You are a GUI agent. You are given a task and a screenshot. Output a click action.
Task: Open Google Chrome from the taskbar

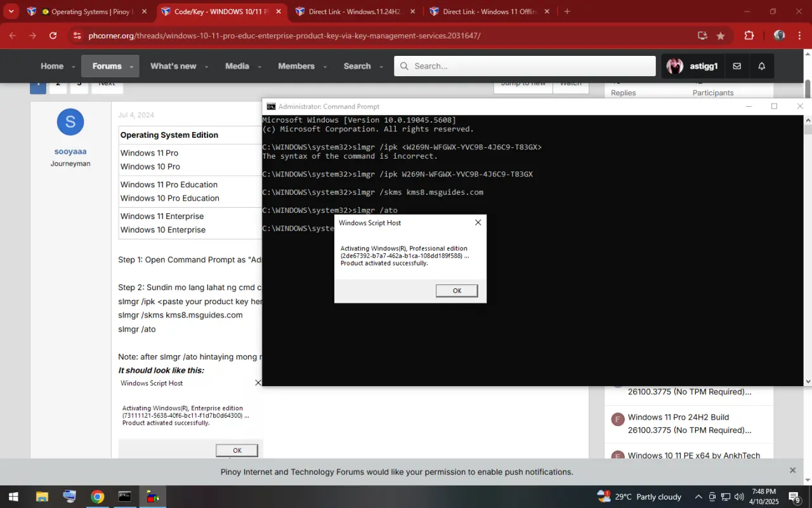(97, 497)
